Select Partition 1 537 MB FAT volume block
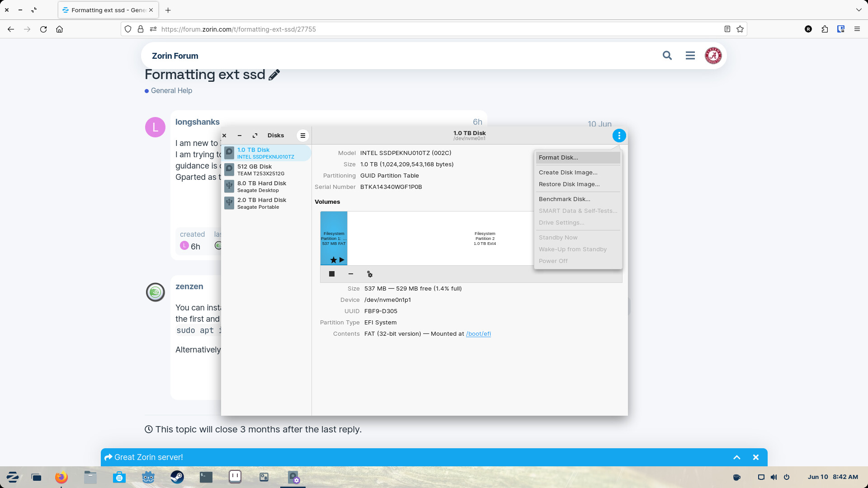 (x=334, y=238)
